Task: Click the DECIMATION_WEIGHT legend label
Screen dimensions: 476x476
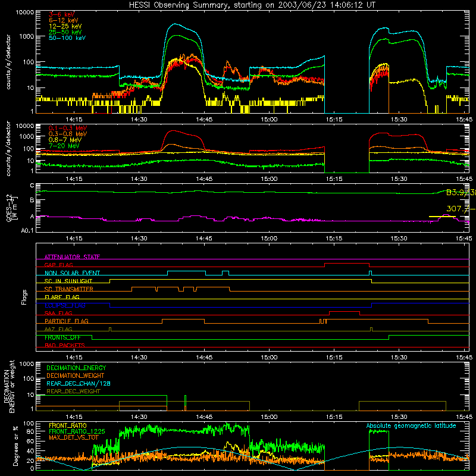Action: click(x=76, y=375)
